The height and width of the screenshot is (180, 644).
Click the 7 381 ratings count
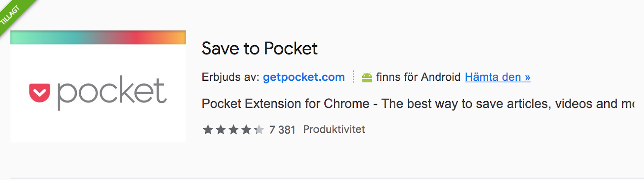click(x=282, y=130)
